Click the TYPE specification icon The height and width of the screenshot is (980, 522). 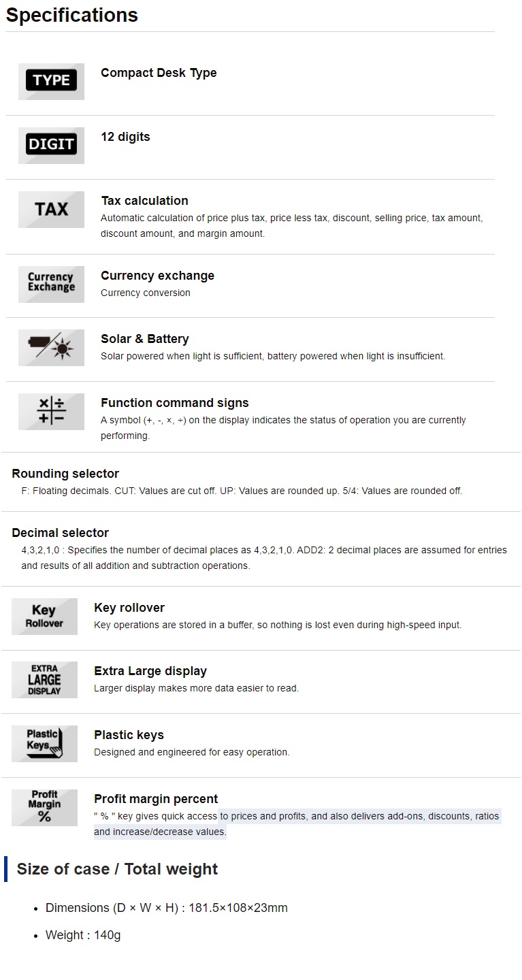[51, 82]
